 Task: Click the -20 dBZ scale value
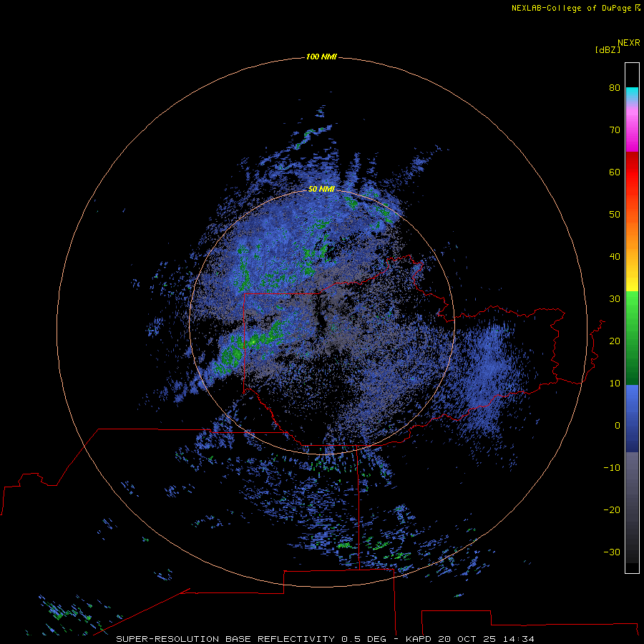coord(612,509)
